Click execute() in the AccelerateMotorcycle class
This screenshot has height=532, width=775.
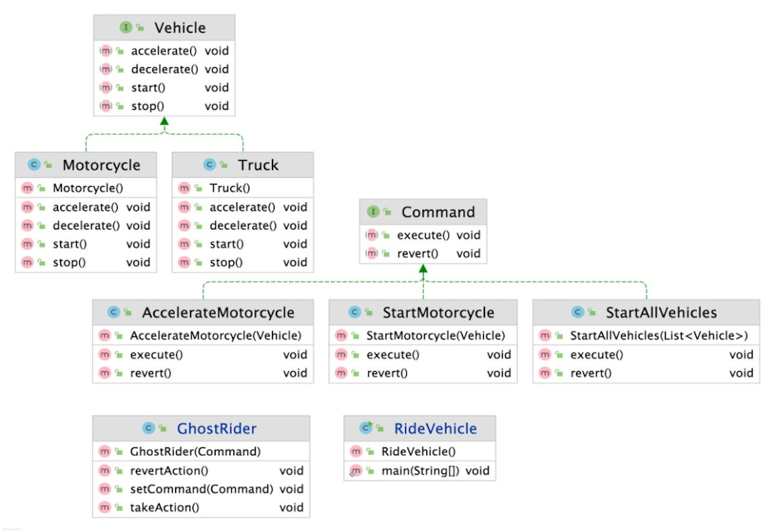pos(157,354)
